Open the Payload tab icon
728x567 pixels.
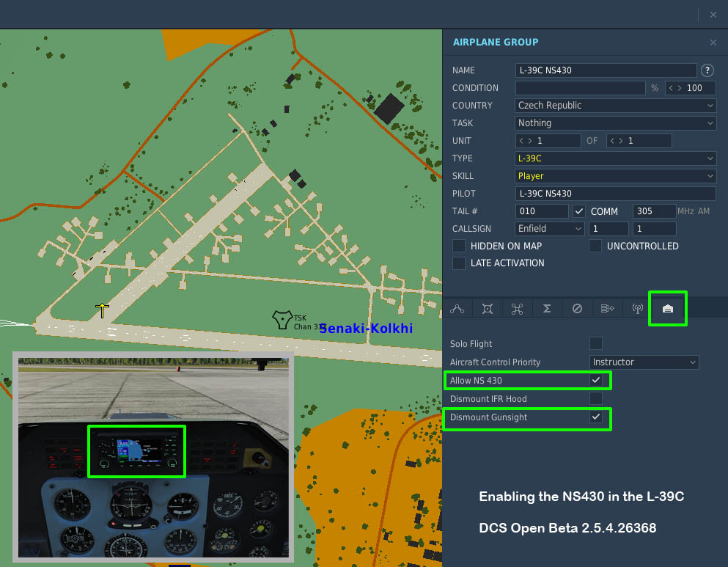click(x=487, y=309)
